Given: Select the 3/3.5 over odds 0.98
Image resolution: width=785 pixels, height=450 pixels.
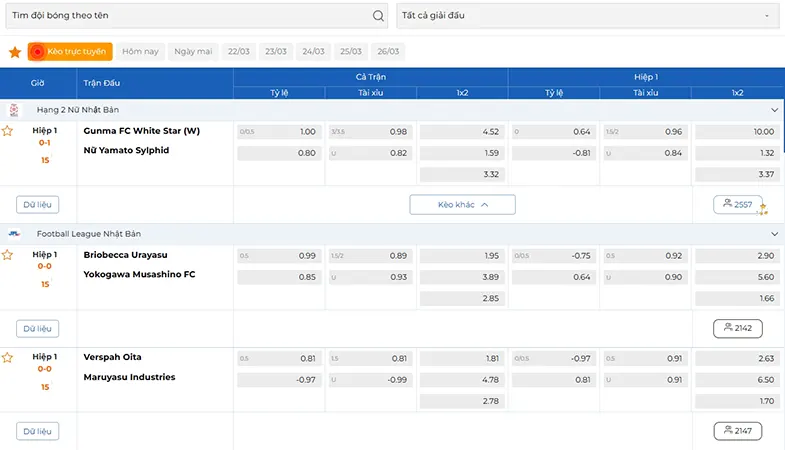Looking at the screenshot, I should pyautogui.click(x=370, y=132).
